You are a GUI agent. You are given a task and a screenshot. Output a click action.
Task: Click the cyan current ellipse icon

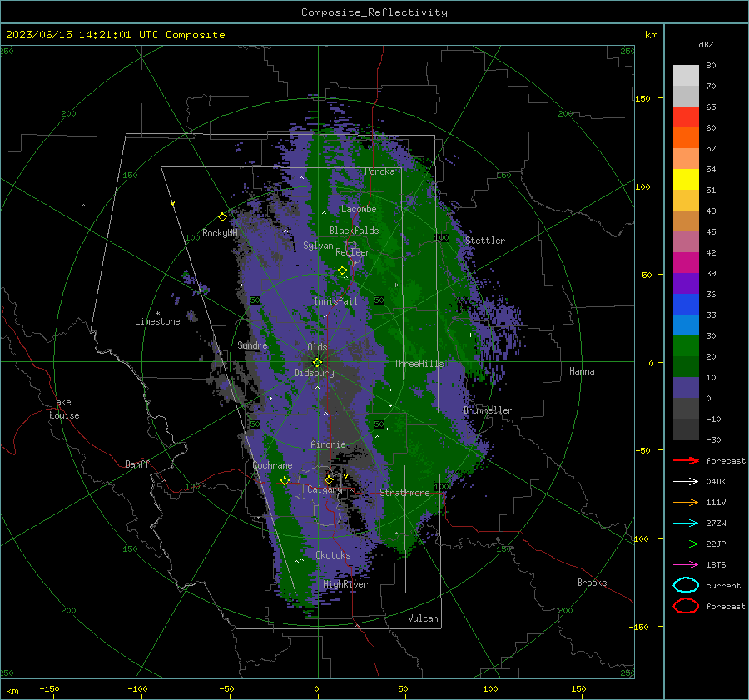[686, 585]
